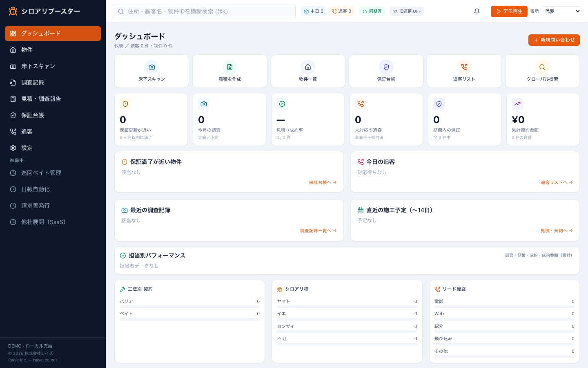Screen dimensions: 588x368
Task: Click the 直近の施工予定 calendar icon
Action: [361, 210]
